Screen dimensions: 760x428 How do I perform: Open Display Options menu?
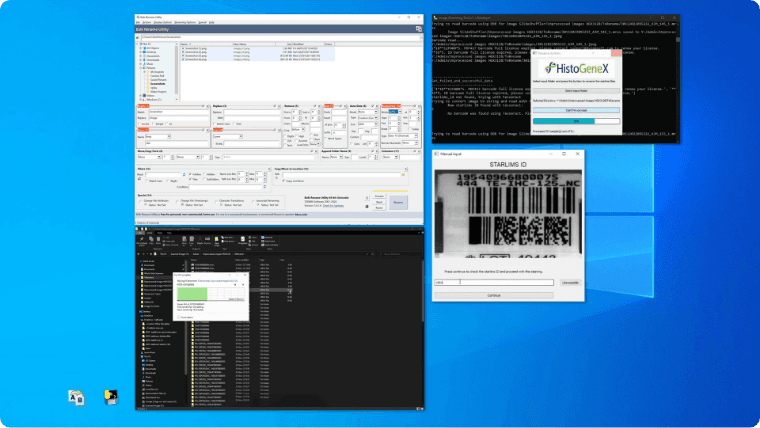[163, 22]
